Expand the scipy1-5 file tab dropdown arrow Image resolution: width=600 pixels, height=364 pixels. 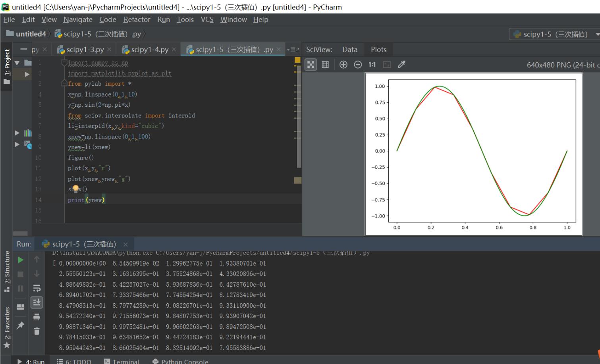click(x=287, y=50)
